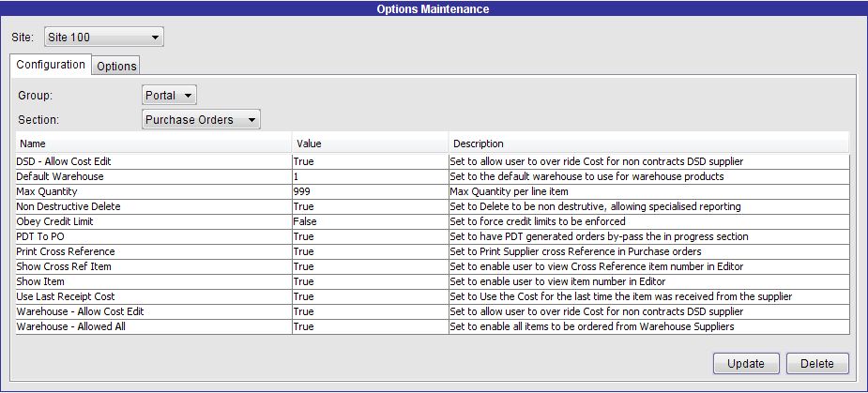Select the Configuration tab

[51, 64]
